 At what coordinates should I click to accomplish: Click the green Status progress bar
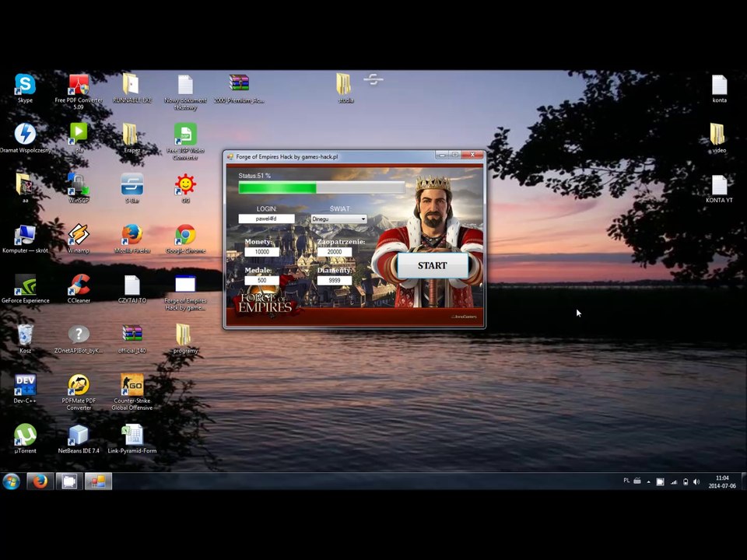321,187
